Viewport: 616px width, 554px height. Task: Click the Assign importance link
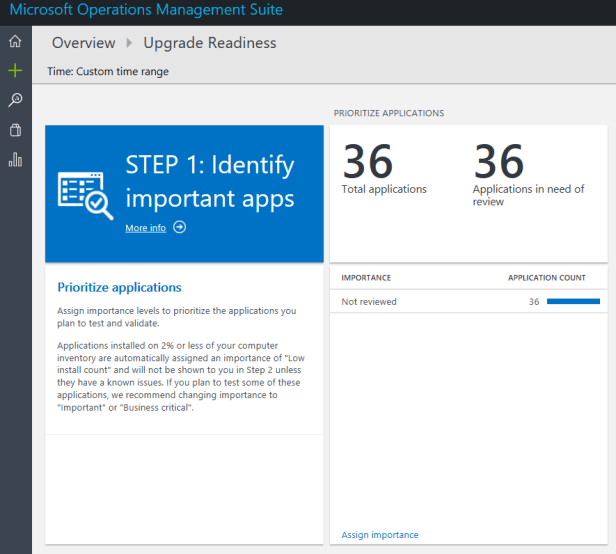380,535
